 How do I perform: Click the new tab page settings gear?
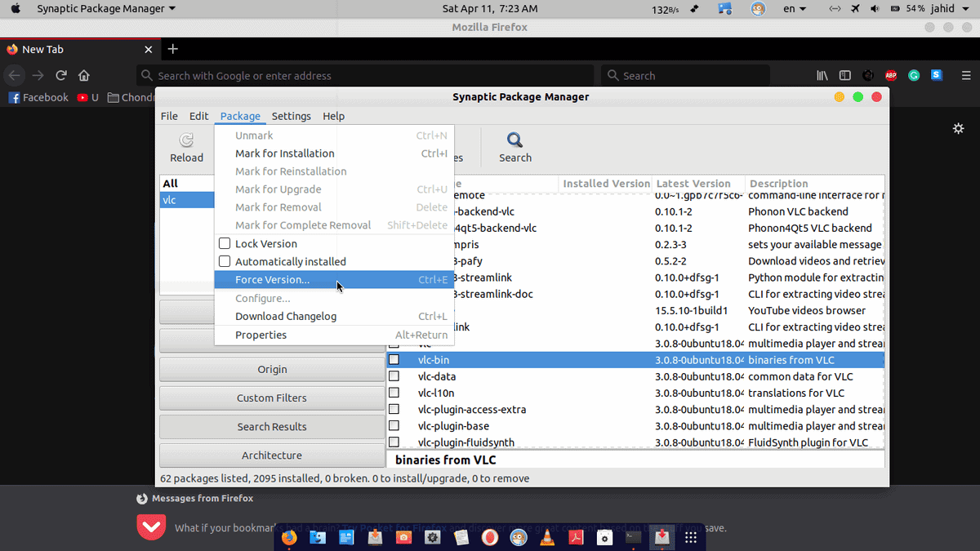pyautogui.click(x=959, y=128)
